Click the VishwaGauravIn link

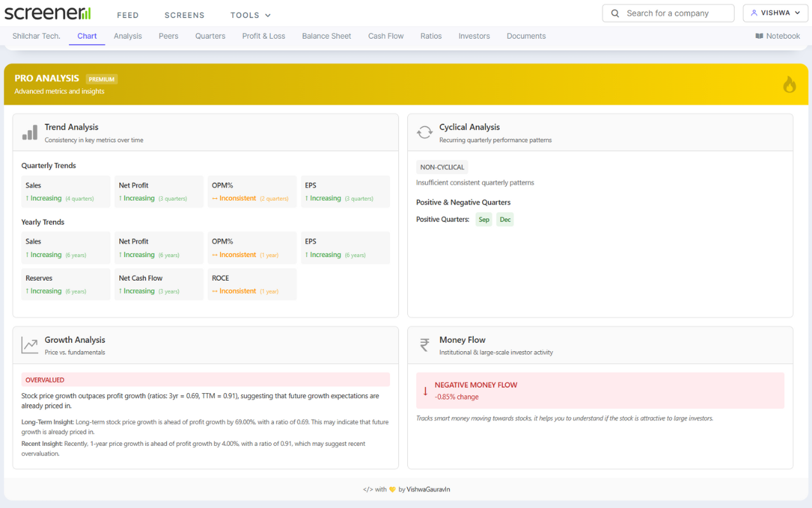(x=428, y=489)
